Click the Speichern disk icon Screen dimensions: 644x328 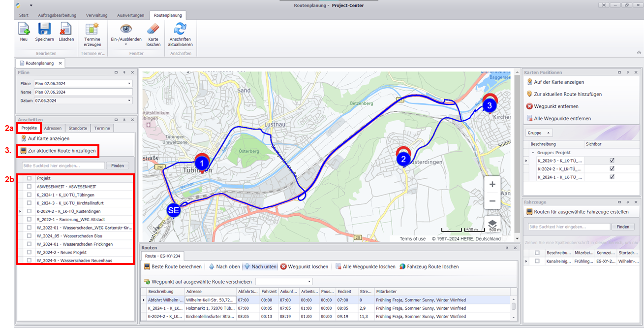pos(44,30)
